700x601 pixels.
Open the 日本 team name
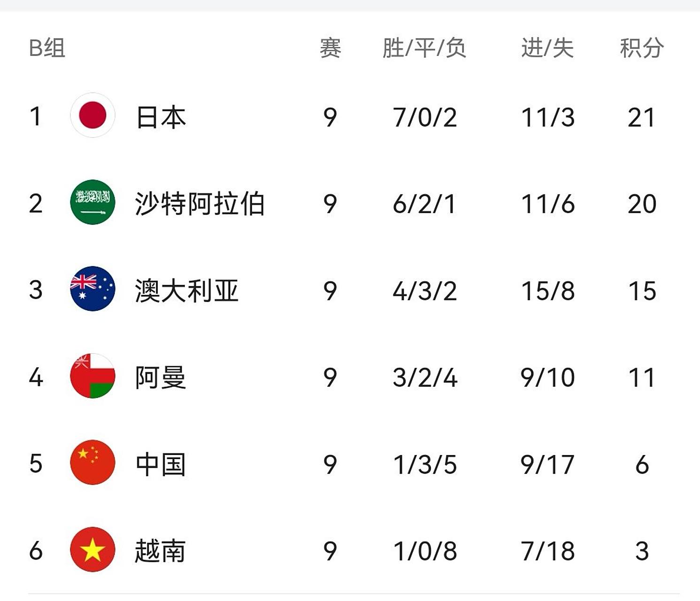(161, 117)
